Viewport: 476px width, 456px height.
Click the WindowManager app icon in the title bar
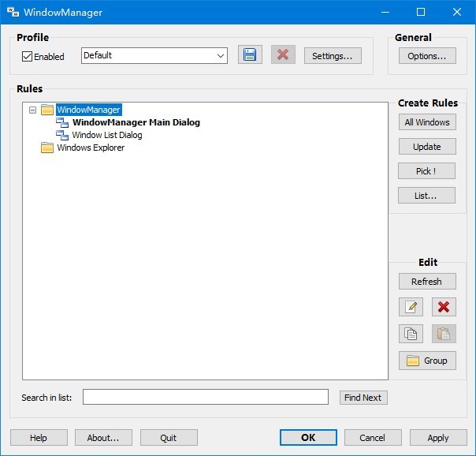(x=13, y=12)
